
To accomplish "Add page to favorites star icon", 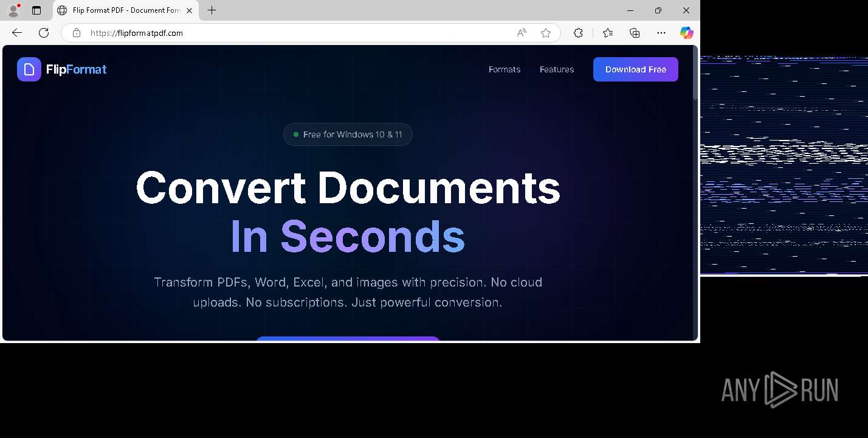I will point(546,33).
